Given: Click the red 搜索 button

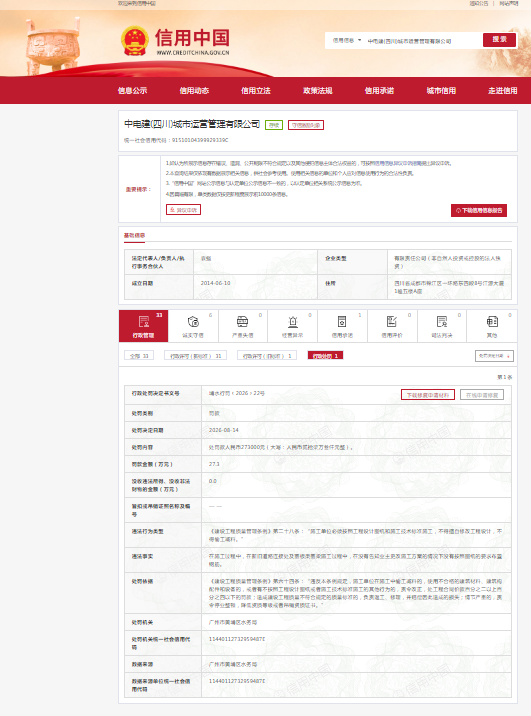Looking at the screenshot, I should point(499,40).
